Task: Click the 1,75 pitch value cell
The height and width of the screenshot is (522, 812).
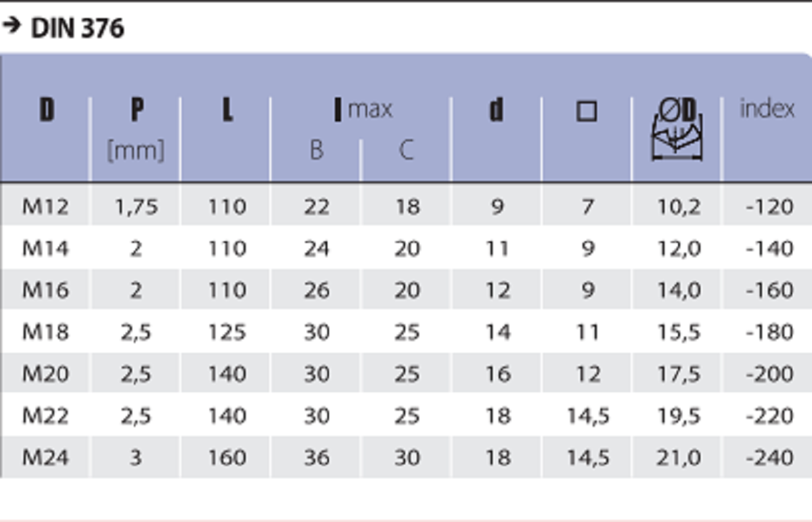Action: click(136, 206)
